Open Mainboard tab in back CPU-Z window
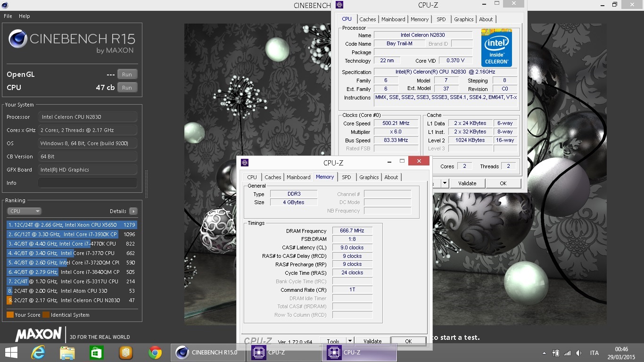This screenshot has height=362, width=644. (394, 19)
